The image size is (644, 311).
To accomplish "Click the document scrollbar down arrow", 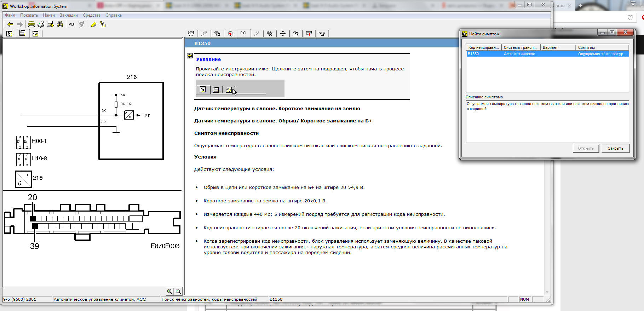I will tap(547, 292).
